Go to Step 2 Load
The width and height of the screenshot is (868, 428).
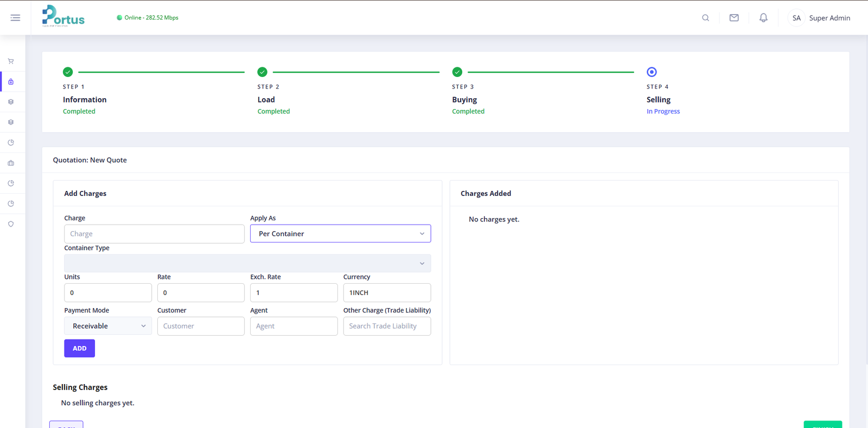[x=266, y=100]
